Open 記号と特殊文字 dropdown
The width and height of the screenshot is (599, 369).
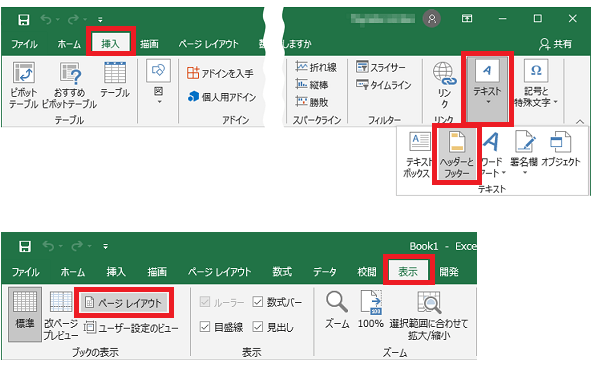(536, 83)
